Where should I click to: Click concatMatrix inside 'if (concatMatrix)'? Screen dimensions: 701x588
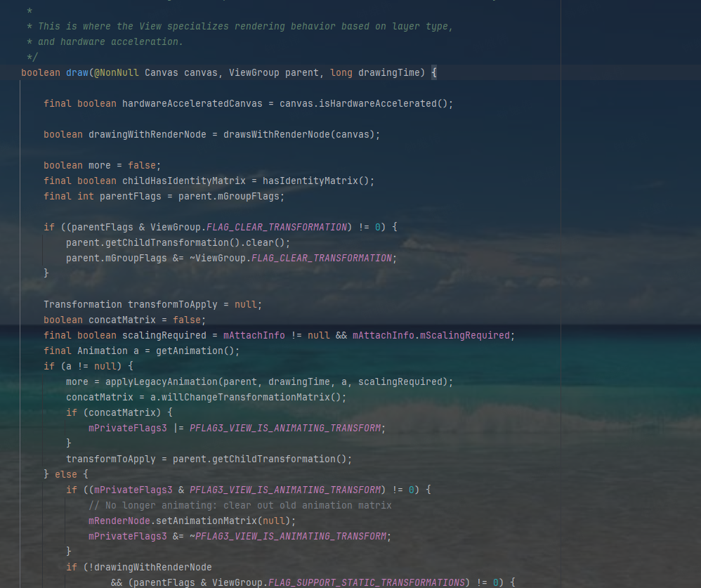click(x=122, y=412)
